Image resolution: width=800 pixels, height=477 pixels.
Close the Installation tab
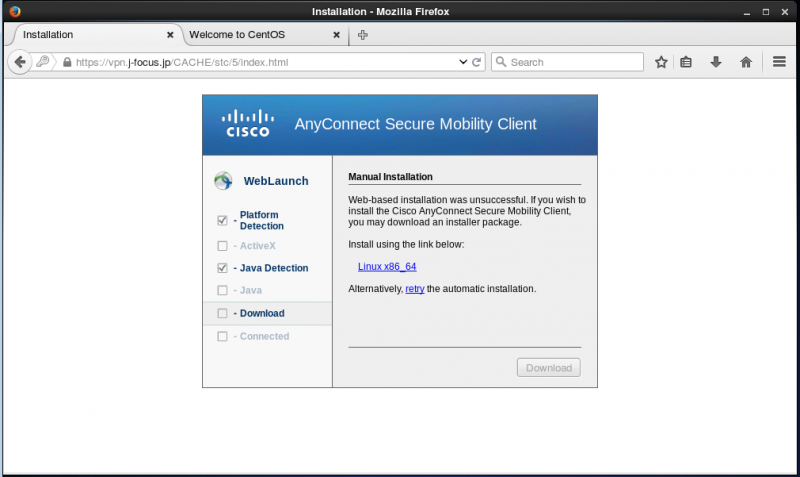tap(170, 35)
